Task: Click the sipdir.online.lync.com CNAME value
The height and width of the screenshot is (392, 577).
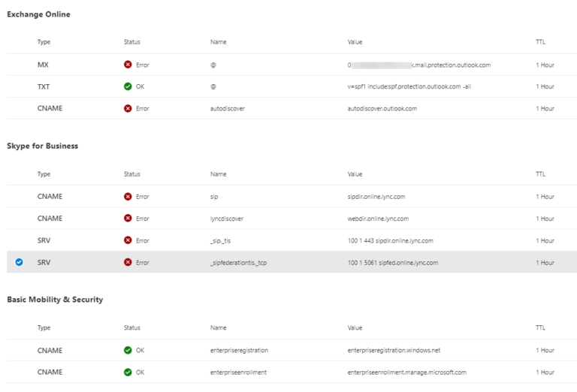Action: 376,197
